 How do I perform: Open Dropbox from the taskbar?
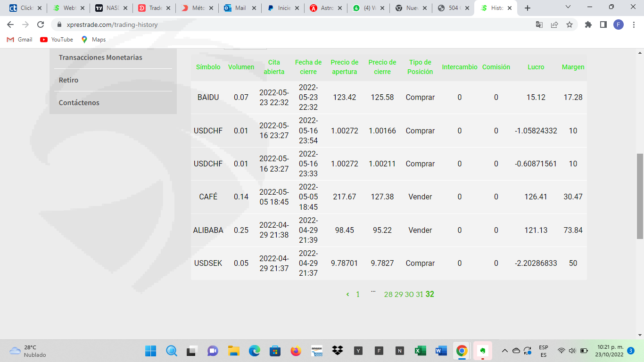(x=338, y=351)
